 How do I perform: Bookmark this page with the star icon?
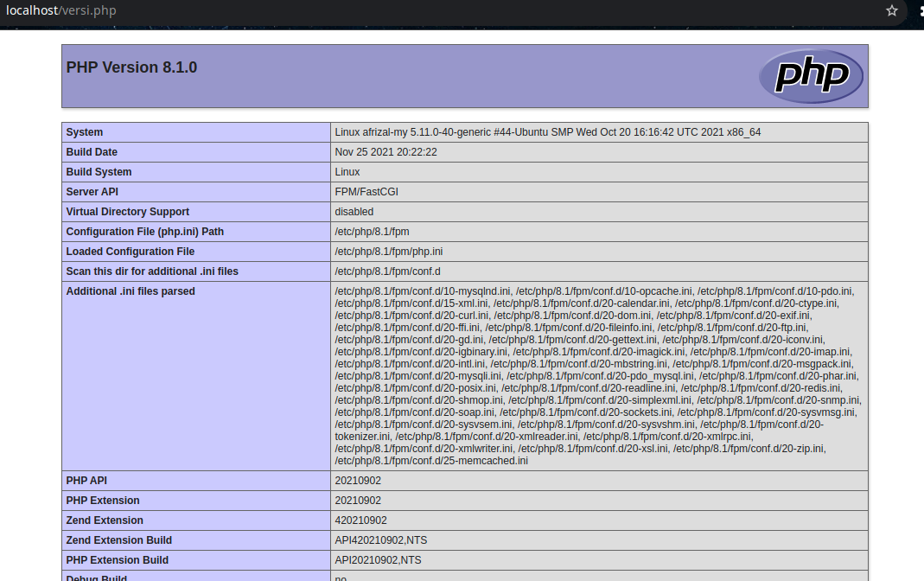(892, 10)
